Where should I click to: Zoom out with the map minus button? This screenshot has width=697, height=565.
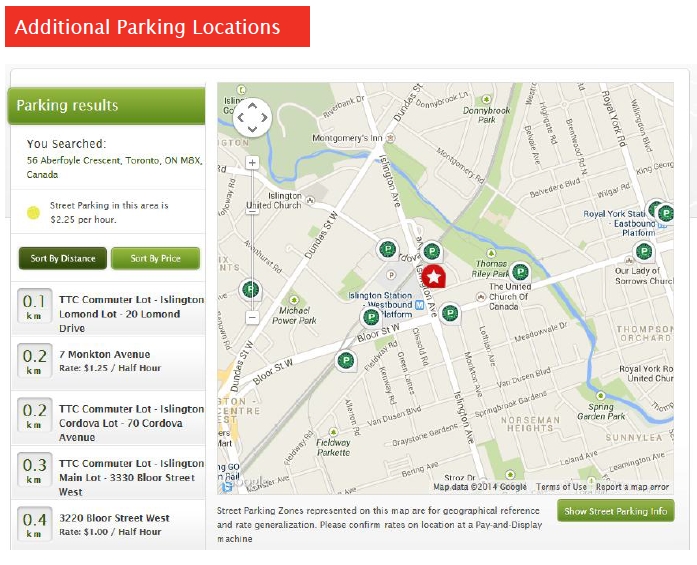[252, 317]
